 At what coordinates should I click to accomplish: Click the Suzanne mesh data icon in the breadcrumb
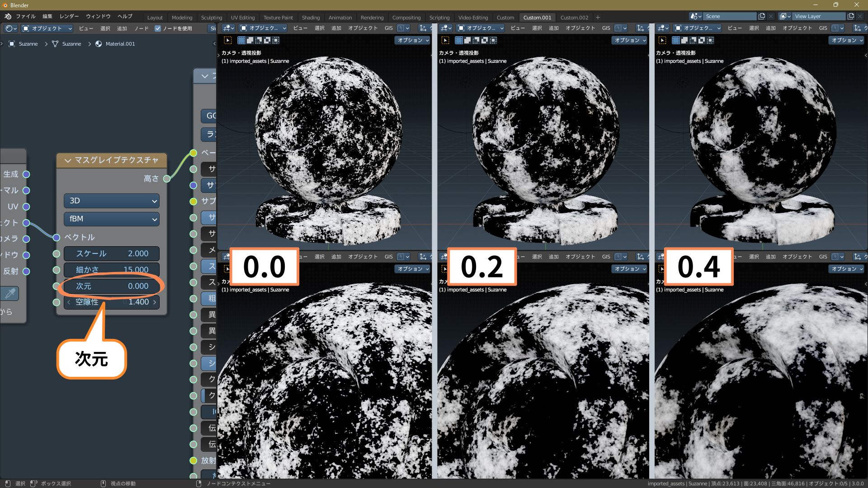(x=55, y=44)
